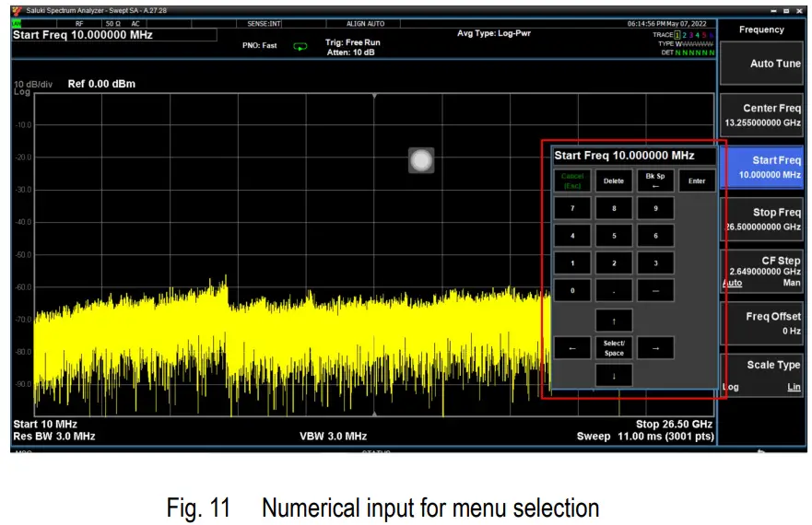Click the Bk Sp backspace key
The width and height of the screenshot is (812, 525).
click(655, 181)
